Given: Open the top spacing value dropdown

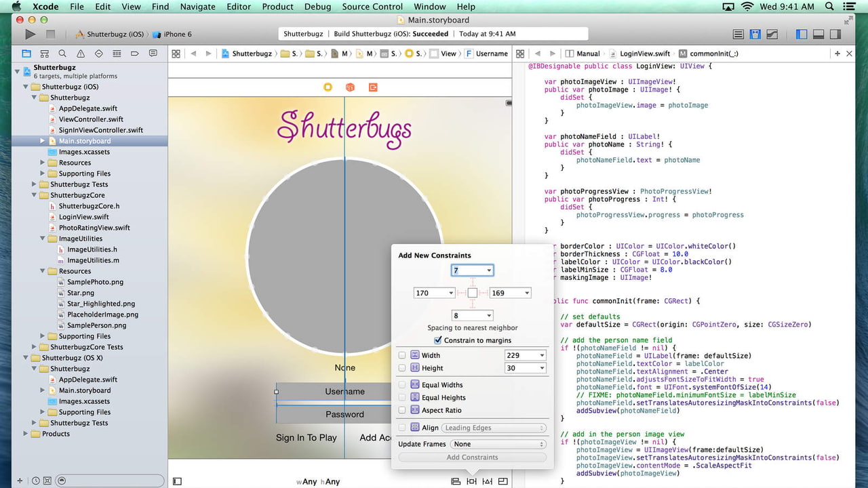Looking at the screenshot, I should tap(488, 270).
